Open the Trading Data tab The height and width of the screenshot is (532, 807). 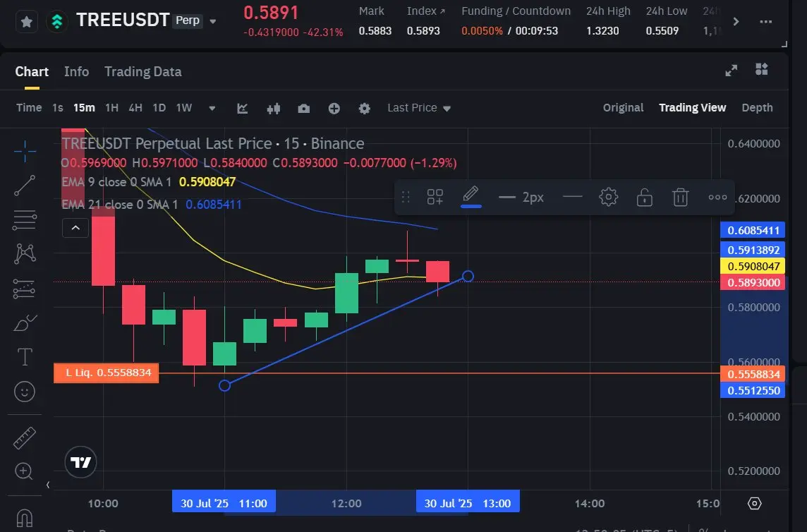pyautogui.click(x=143, y=71)
